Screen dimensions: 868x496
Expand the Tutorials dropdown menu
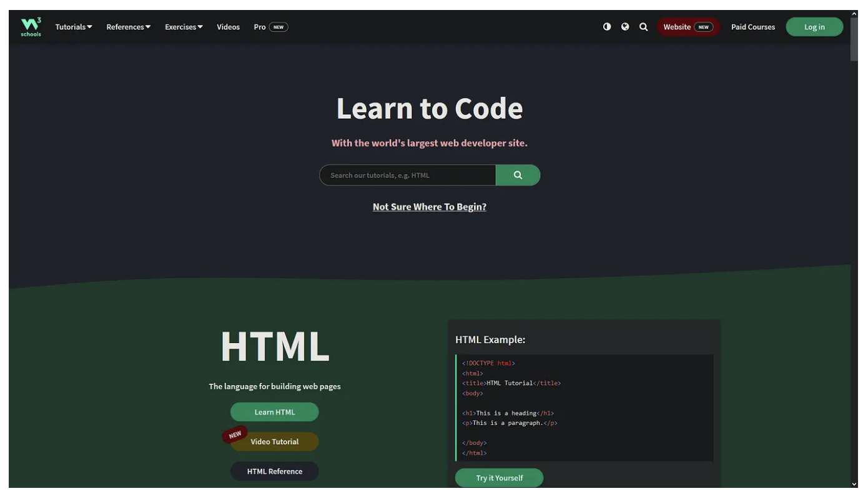click(x=74, y=27)
